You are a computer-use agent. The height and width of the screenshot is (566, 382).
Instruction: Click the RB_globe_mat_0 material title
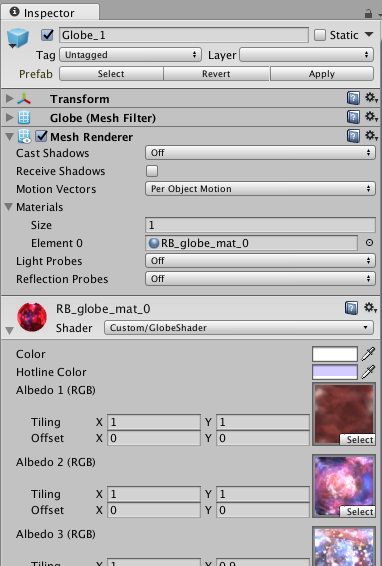click(x=103, y=309)
